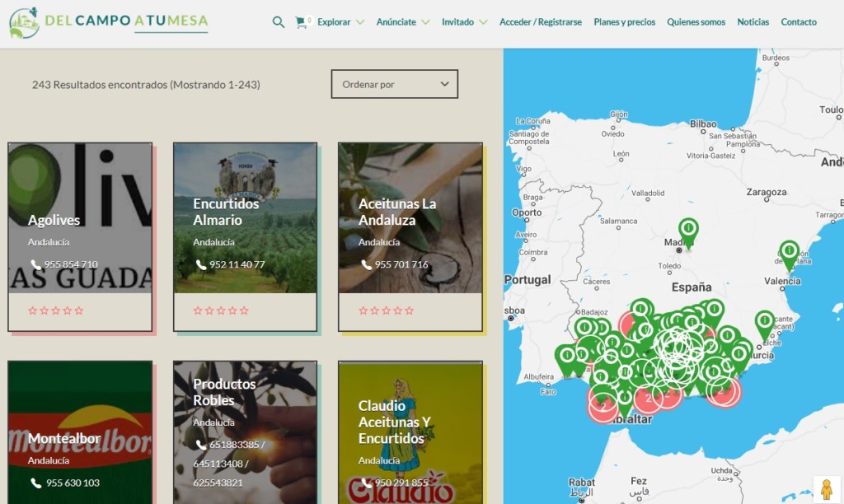844x504 pixels.
Task: Click the search magnifier icon in header
Action: tap(279, 22)
